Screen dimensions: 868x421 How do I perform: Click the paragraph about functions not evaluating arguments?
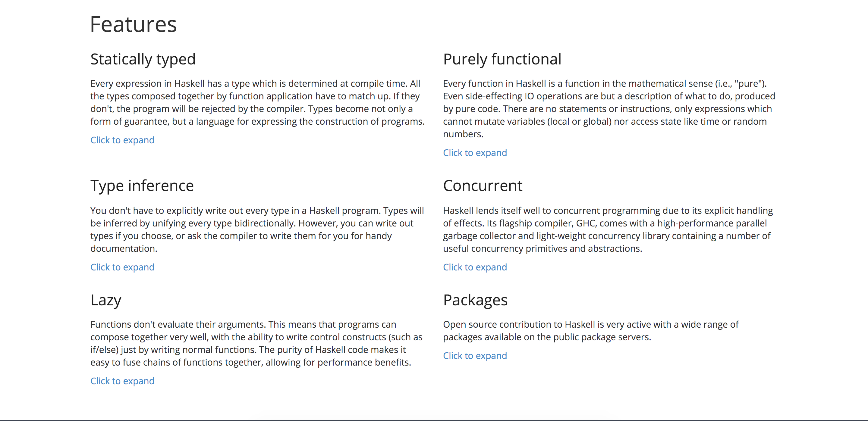pos(256,343)
